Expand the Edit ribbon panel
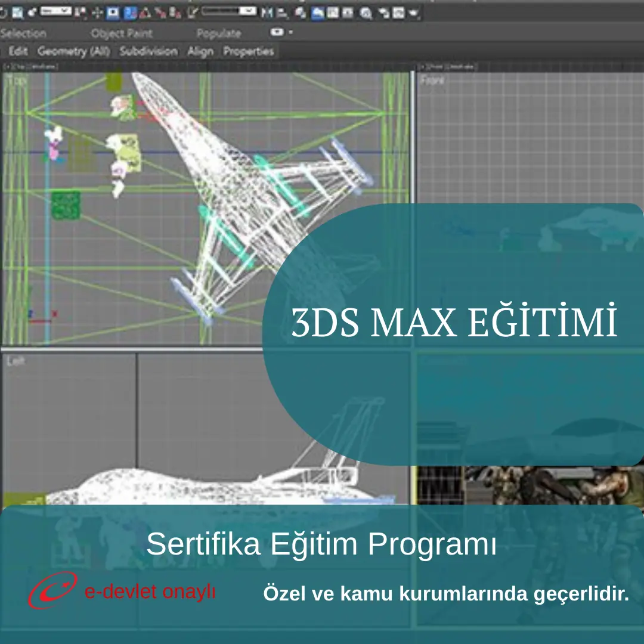Image resolution: width=644 pixels, height=644 pixels. pos(18,51)
